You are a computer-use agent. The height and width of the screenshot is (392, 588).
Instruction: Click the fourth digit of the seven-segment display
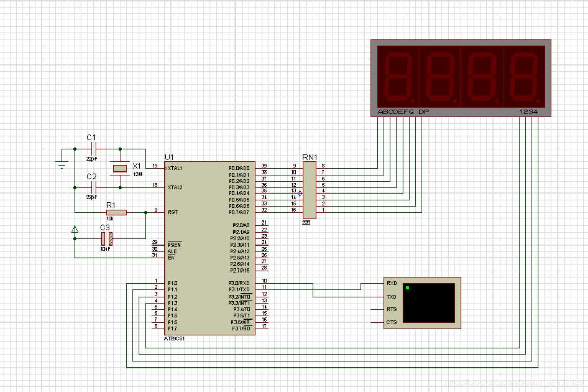[x=524, y=77]
